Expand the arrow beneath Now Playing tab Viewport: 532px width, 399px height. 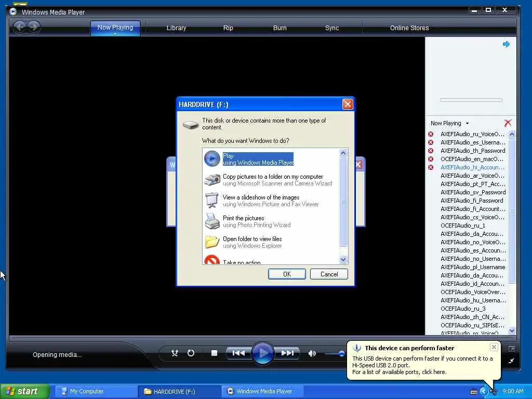pyautogui.click(x=115, y=34)
